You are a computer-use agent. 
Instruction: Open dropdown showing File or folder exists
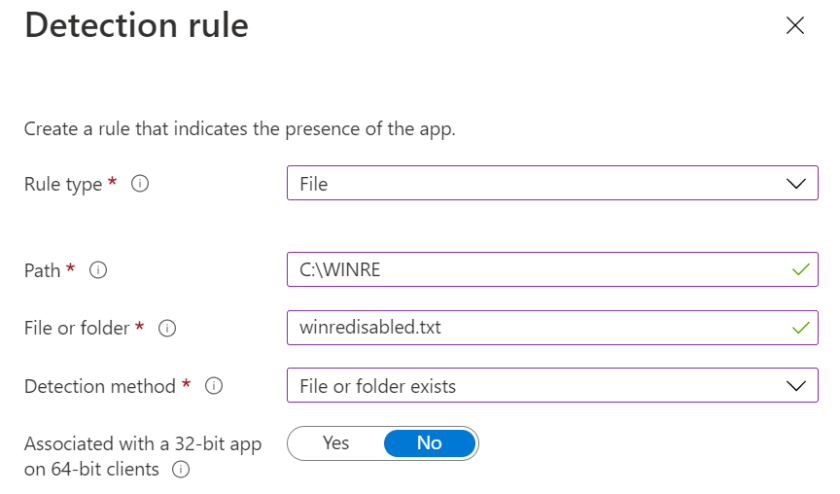tap(552, 385)
